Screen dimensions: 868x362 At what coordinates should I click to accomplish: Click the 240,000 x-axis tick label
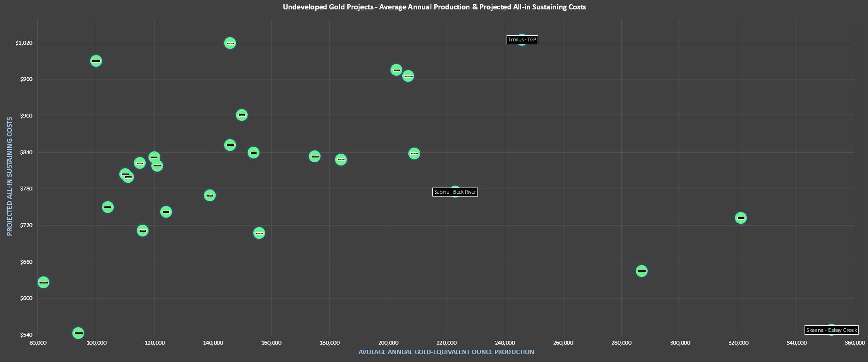pos(505,343)
